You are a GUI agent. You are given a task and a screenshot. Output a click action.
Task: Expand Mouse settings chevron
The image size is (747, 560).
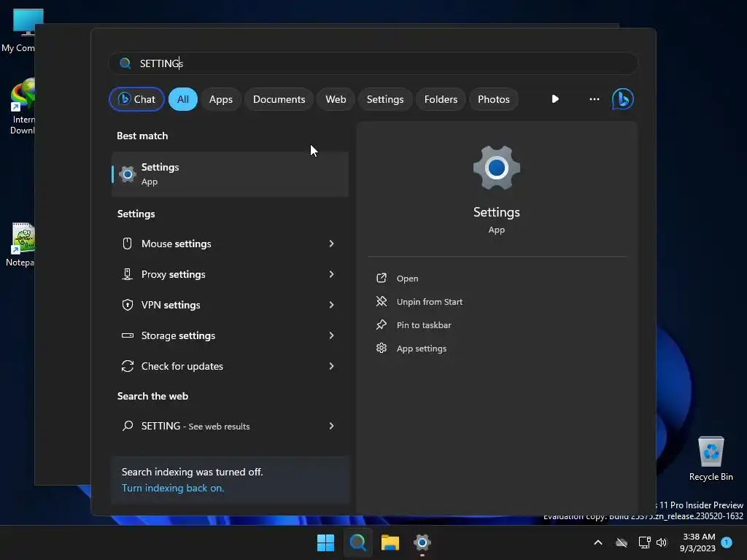[x=332, y=244]
